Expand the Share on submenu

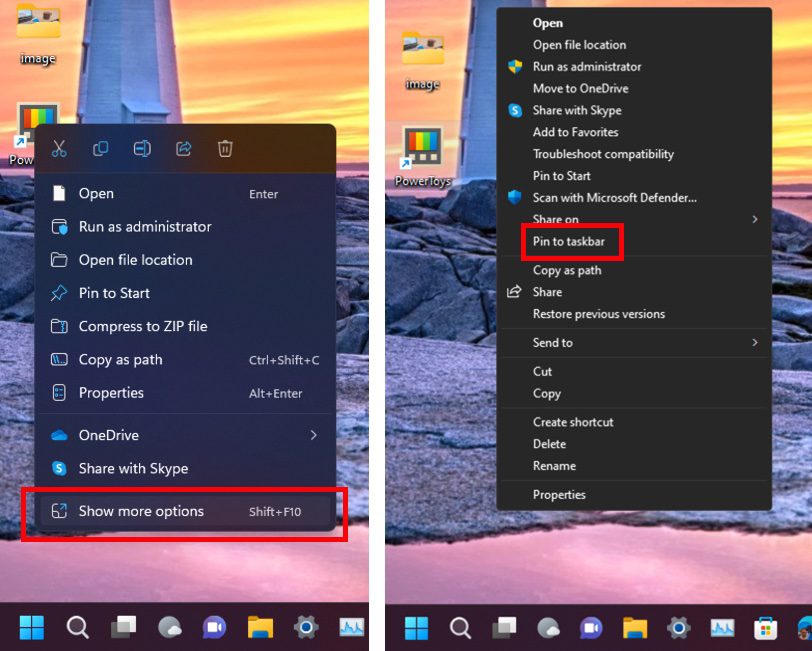754,219
